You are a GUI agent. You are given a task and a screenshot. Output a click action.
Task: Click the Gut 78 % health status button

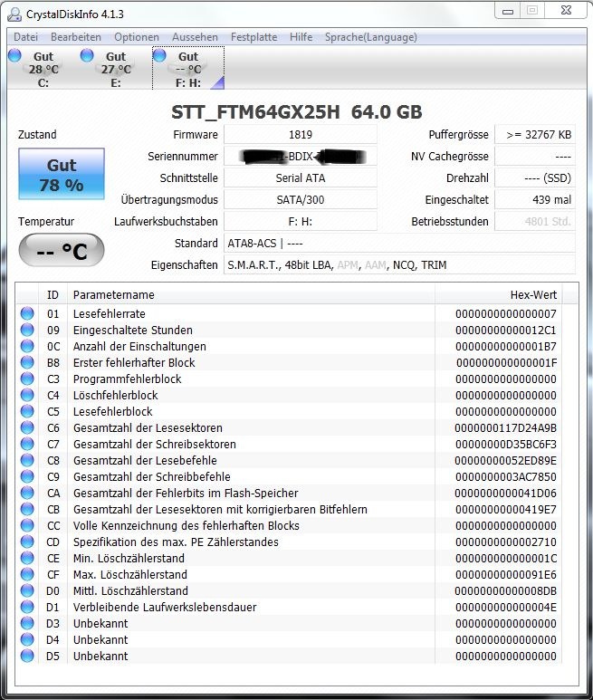click(x=62, y=174)
